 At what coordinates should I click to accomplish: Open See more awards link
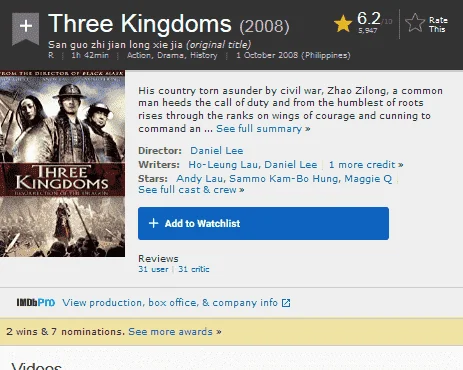point(175,332)
